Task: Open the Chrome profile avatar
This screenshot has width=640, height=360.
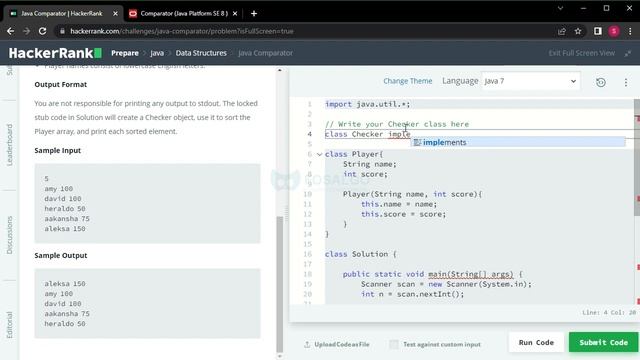Action: (x=614, y=31)
